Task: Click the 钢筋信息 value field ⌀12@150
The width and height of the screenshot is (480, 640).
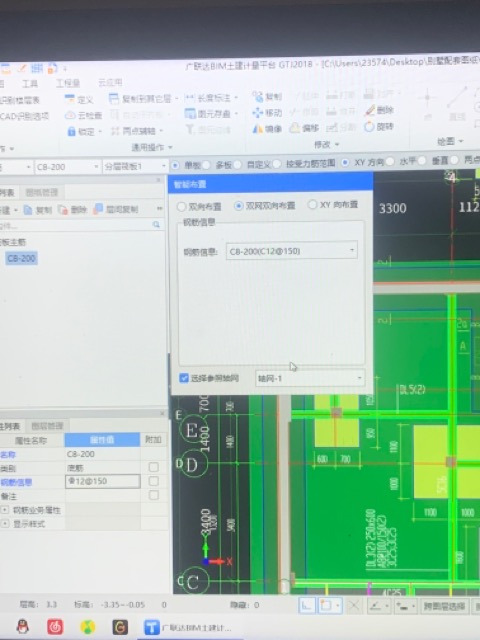Action: [x=102, y=482]
